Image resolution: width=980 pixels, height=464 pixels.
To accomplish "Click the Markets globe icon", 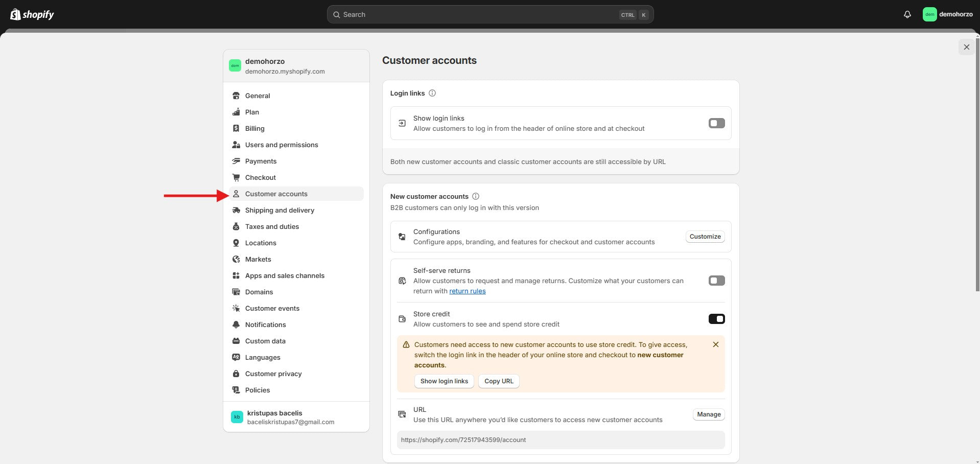I will click(x=236, y=259).
